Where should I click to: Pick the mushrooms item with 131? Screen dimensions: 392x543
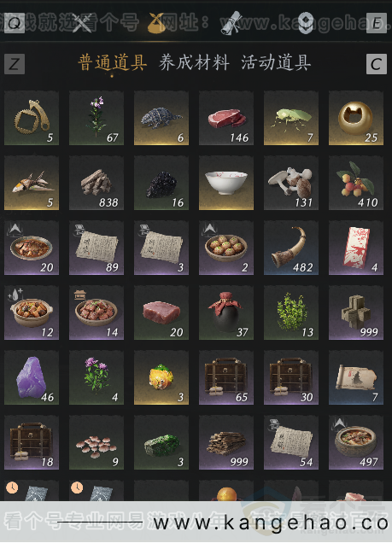[291, 183]
